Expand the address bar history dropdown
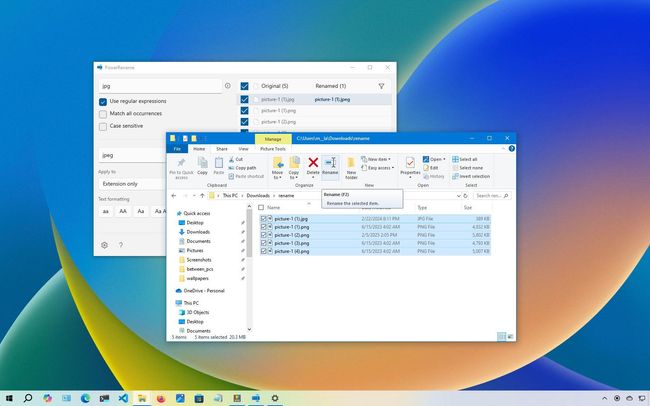Image resolution: width=650 pixels, height=406 pixels. coord(458,196)
